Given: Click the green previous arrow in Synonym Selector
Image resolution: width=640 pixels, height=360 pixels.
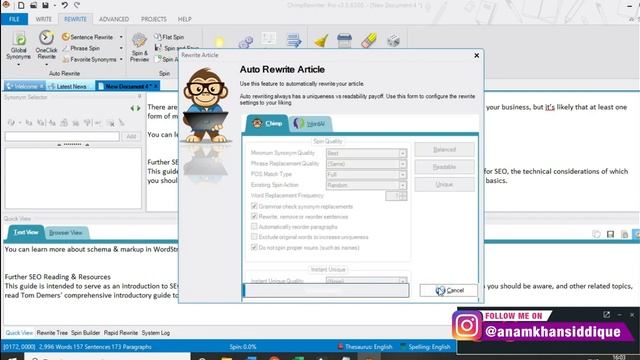Looking at the screenshot, I should 132,108.
